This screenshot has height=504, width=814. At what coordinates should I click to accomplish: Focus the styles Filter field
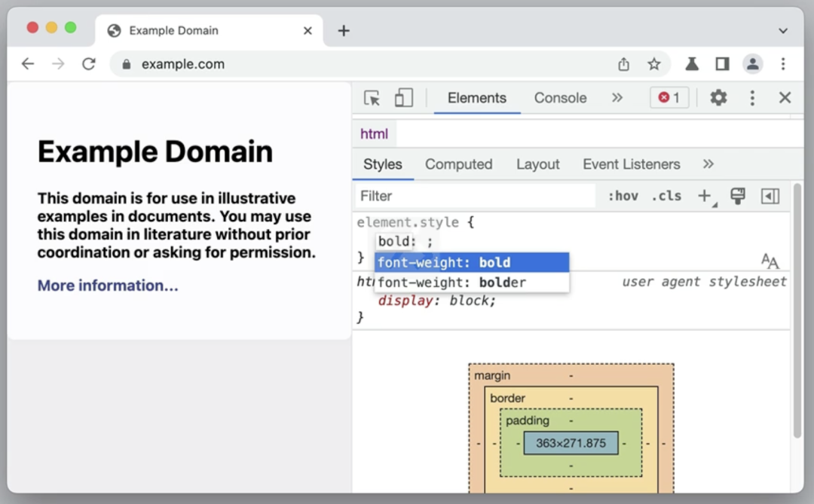tap(475, 196)
